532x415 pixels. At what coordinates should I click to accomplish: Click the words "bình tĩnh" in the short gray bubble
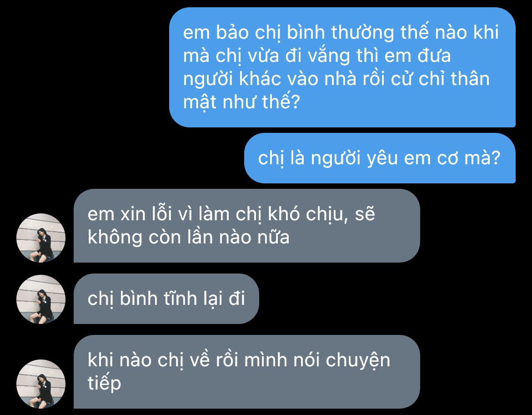[158, 299]
